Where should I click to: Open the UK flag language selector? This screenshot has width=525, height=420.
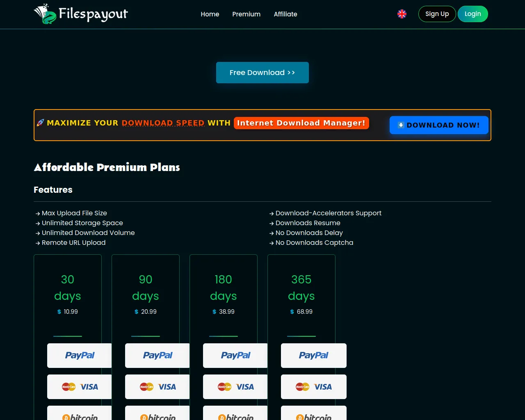coord(402,14)
